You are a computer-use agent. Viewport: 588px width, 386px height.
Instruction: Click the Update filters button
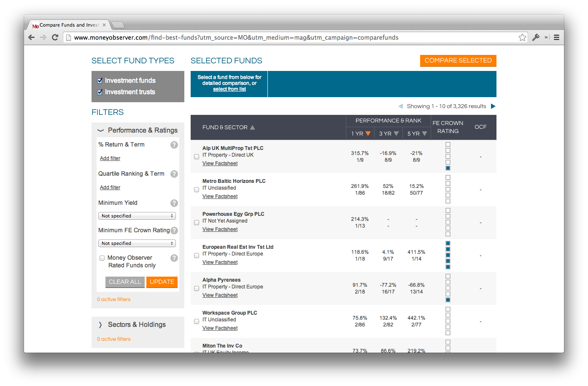(x=162, y=282)
